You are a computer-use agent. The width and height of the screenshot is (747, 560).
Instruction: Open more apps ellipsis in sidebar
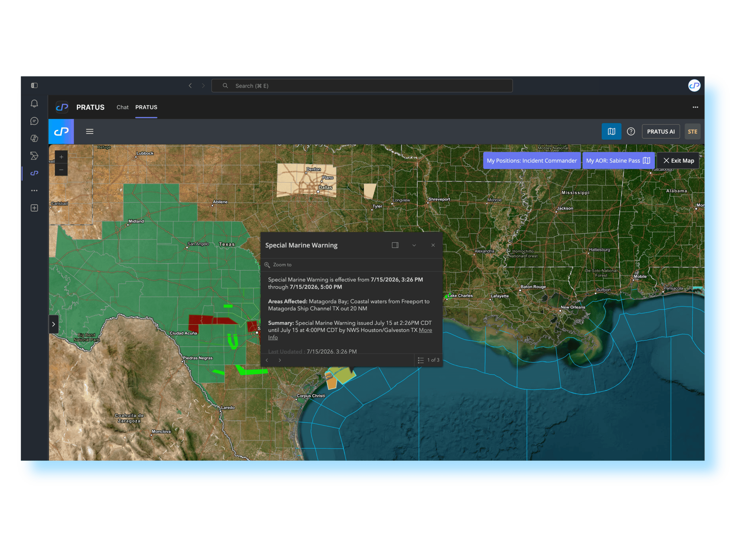34,190
